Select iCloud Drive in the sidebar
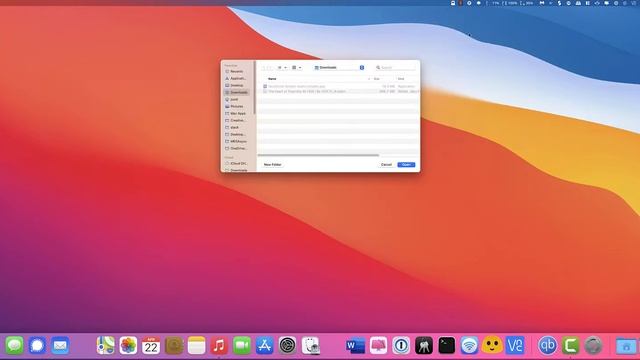This screenshot has width=640, height=360. (x=236, y=163)
